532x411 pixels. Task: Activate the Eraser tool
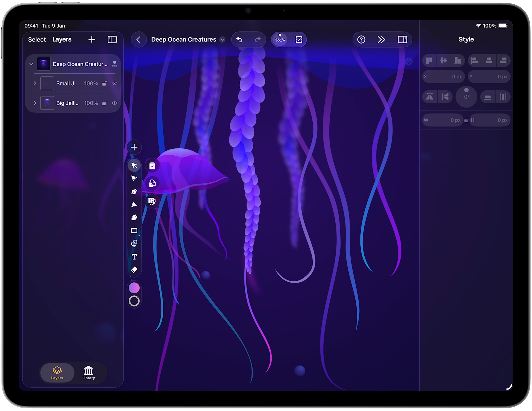pyautogui.click(x=134, y=269)
